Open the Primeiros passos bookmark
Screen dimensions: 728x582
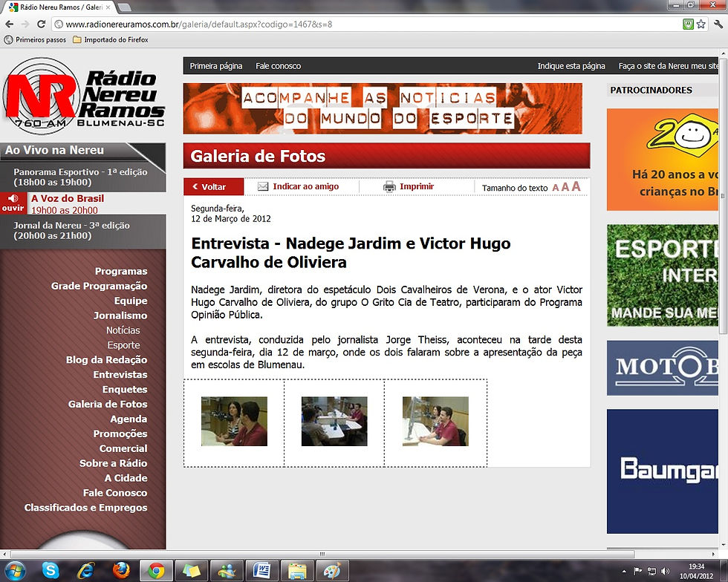36,40
